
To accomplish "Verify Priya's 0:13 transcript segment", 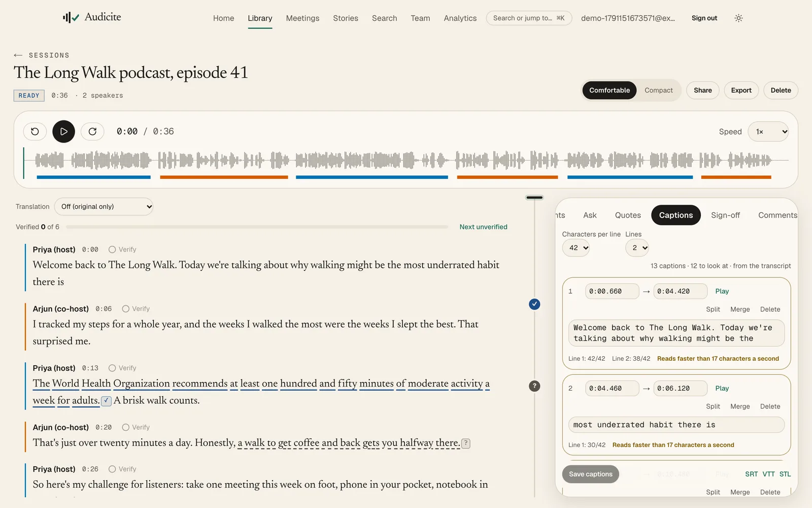I will [122, 368].
